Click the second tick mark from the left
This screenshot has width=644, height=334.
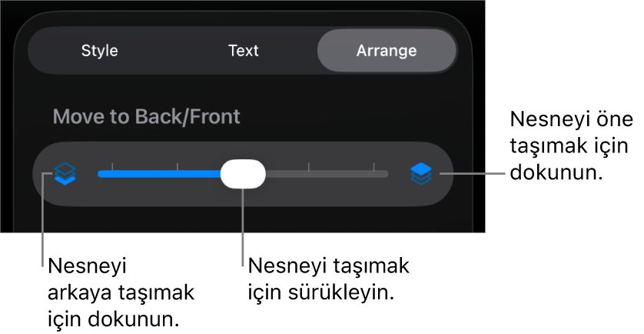click(178, 165)
